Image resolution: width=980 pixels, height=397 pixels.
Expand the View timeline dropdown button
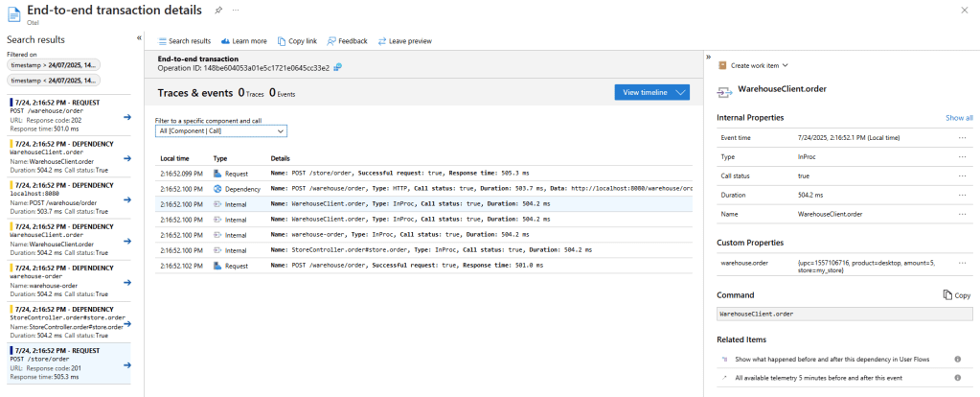[680, 92]
